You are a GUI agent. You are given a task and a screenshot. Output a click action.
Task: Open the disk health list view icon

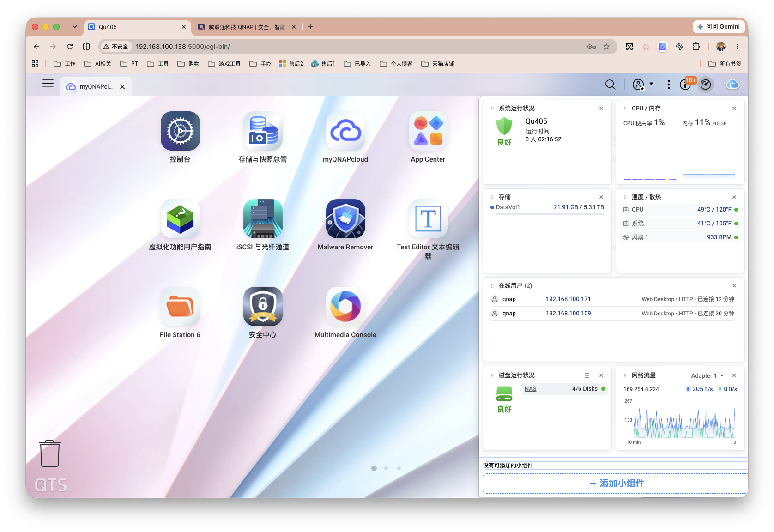(x=587, y=375)
